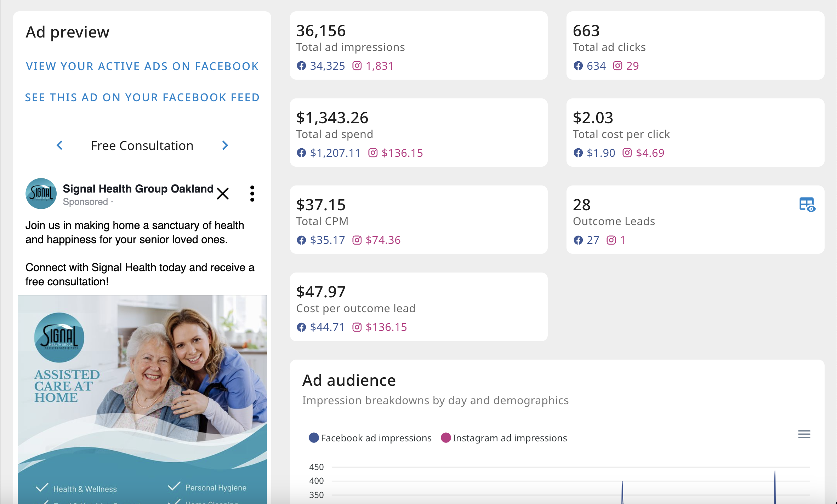Viewport: 837px width, 504px height.
Task: Select the $37.15 Total CPM value
Action: click(321, 205)
